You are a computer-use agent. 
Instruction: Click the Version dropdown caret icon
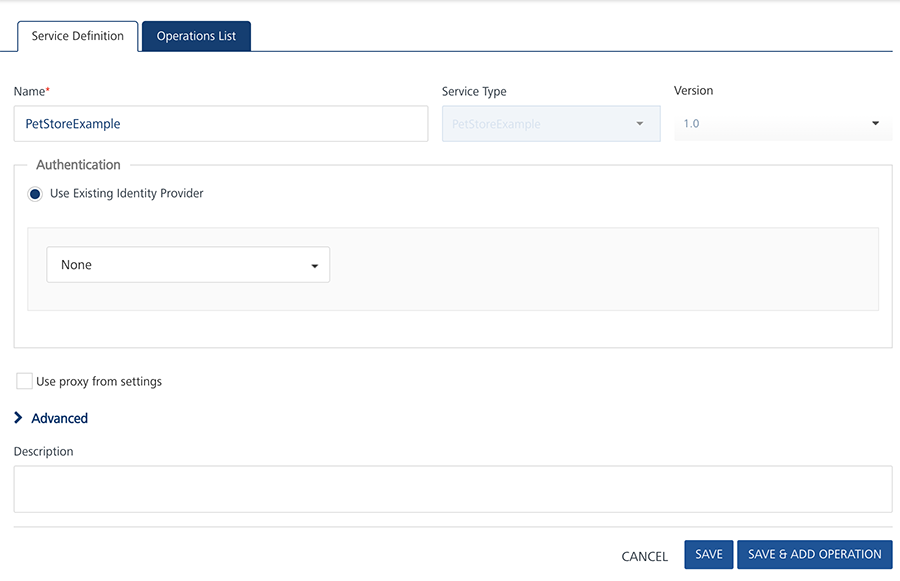pos(876,124)
